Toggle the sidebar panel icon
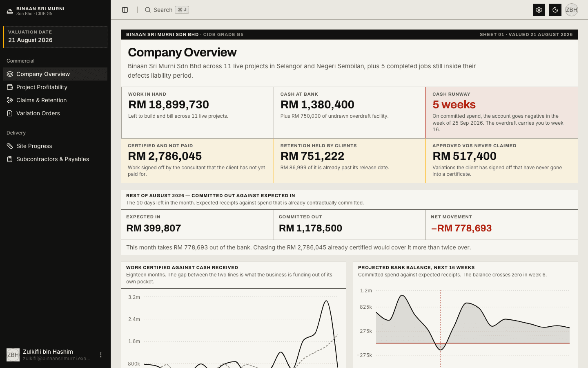The width and height of the screenshot is (588, 368). (x=125, y=10)
